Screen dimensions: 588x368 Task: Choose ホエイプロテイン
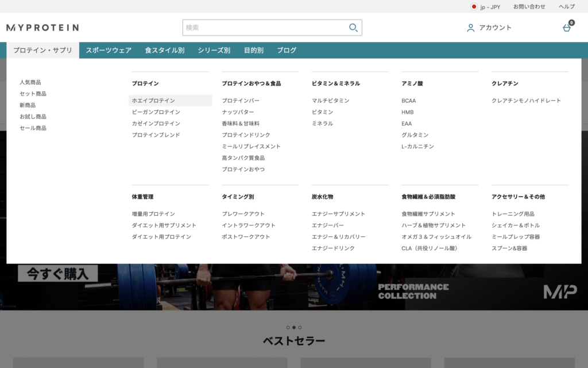pos(170,101)
